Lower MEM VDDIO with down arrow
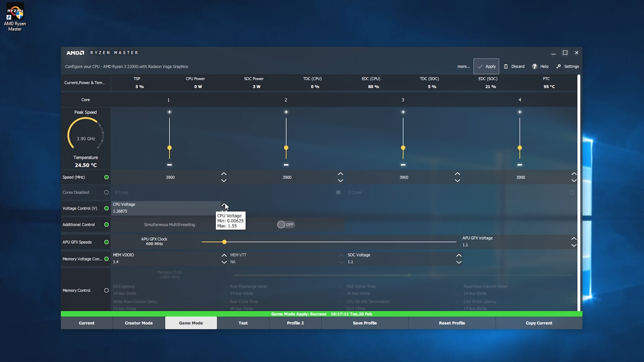 pyautogui.click(x=224, y=262)
